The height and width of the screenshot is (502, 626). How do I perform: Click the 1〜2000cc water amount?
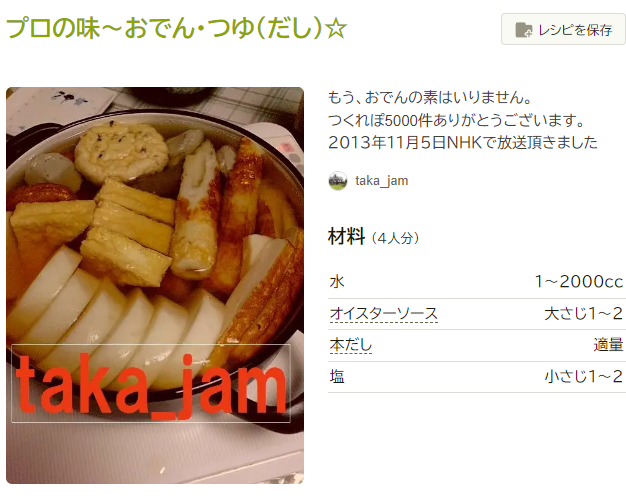579,282
